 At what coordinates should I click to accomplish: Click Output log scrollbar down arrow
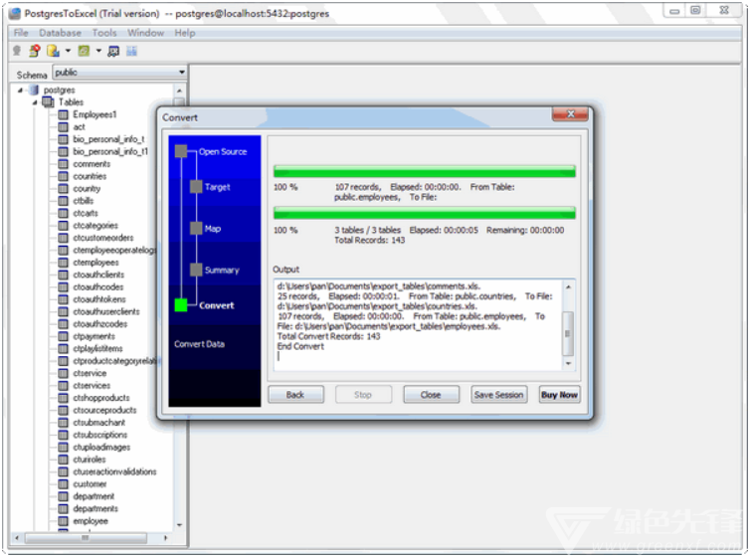pos(568,363)
